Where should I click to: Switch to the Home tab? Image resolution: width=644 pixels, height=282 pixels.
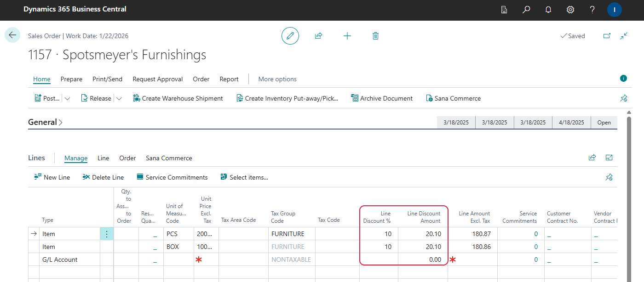pyautogui.click(x=42, y=79)
